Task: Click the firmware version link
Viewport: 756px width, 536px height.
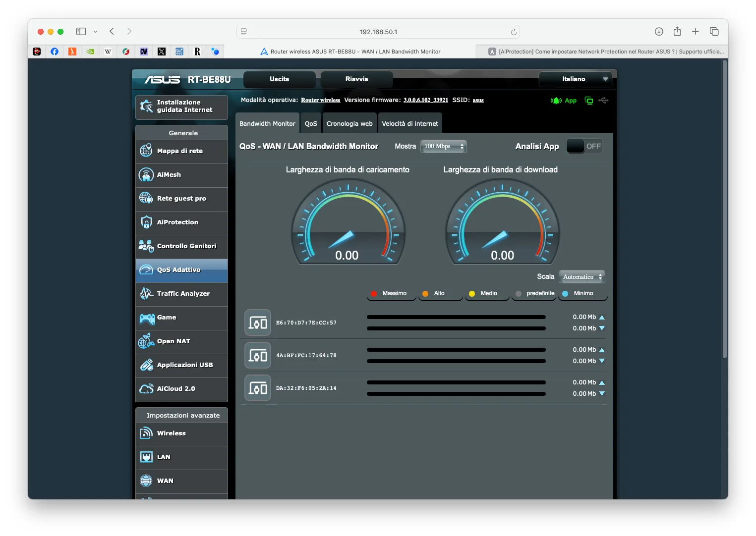Action: [x=425, y=100]
